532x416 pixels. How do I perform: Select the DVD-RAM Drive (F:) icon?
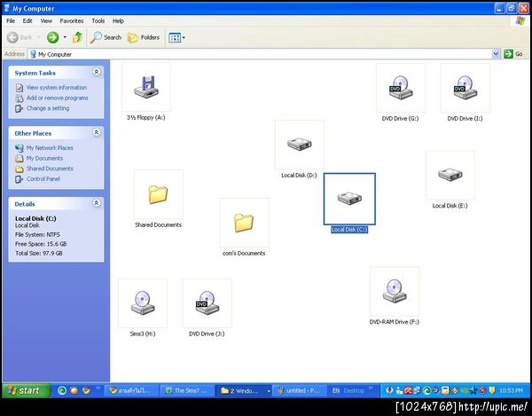coord(395,291)
